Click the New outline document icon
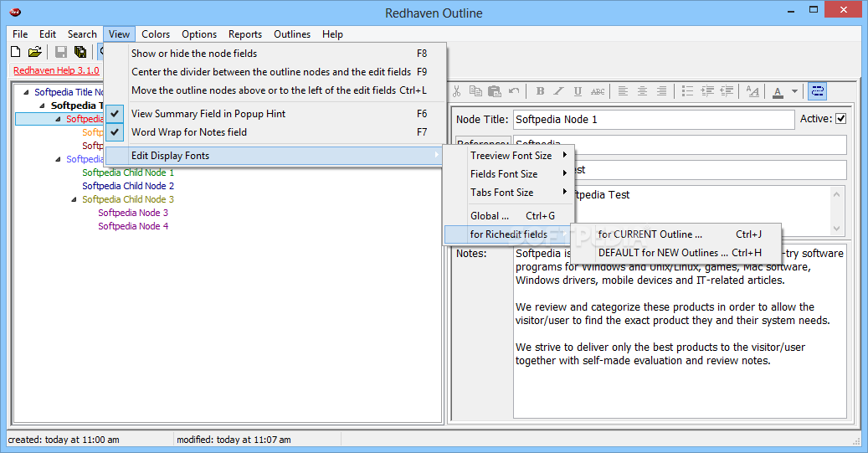This screenshot has width=868, height=453. pos(16,52)
